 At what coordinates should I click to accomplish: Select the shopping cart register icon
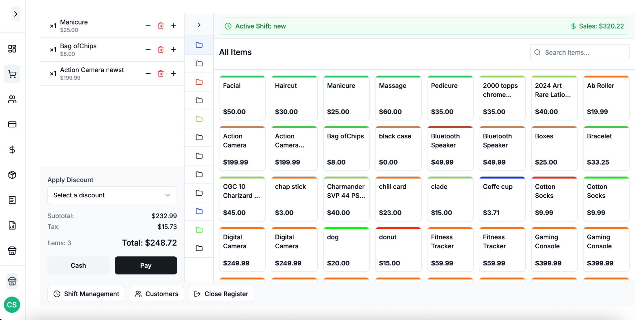pyautogui.click(x=12, y=74)
